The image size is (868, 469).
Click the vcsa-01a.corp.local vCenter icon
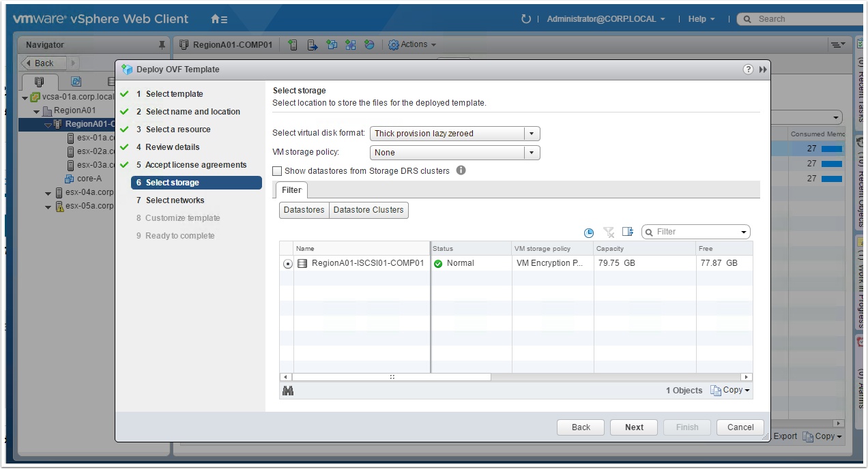click(35, 97)
